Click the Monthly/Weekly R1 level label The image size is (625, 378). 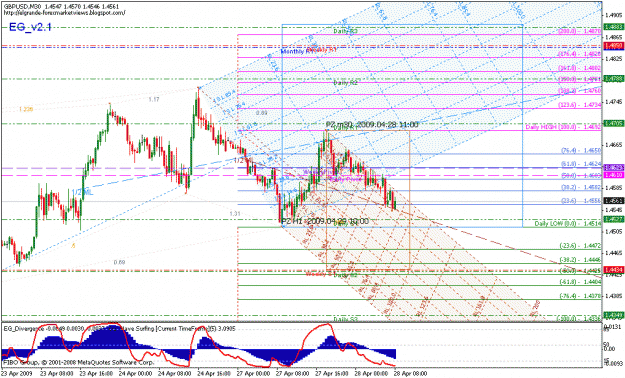tap(309, 51)
